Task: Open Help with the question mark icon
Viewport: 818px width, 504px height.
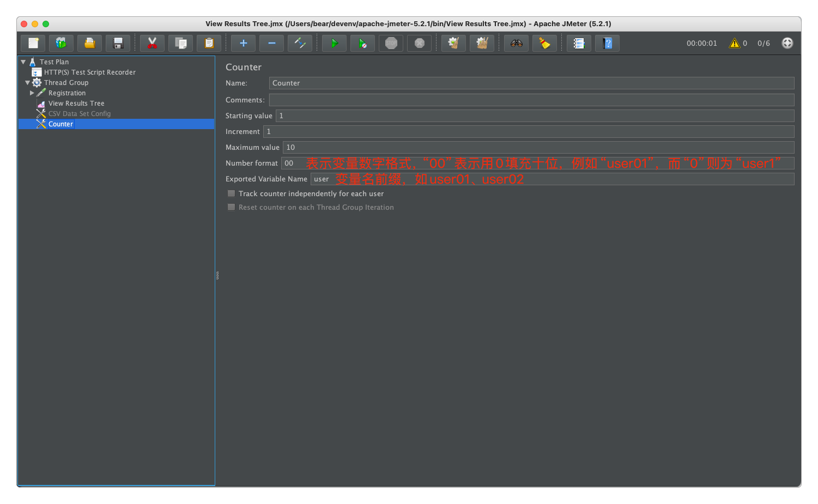Action: 607,43
